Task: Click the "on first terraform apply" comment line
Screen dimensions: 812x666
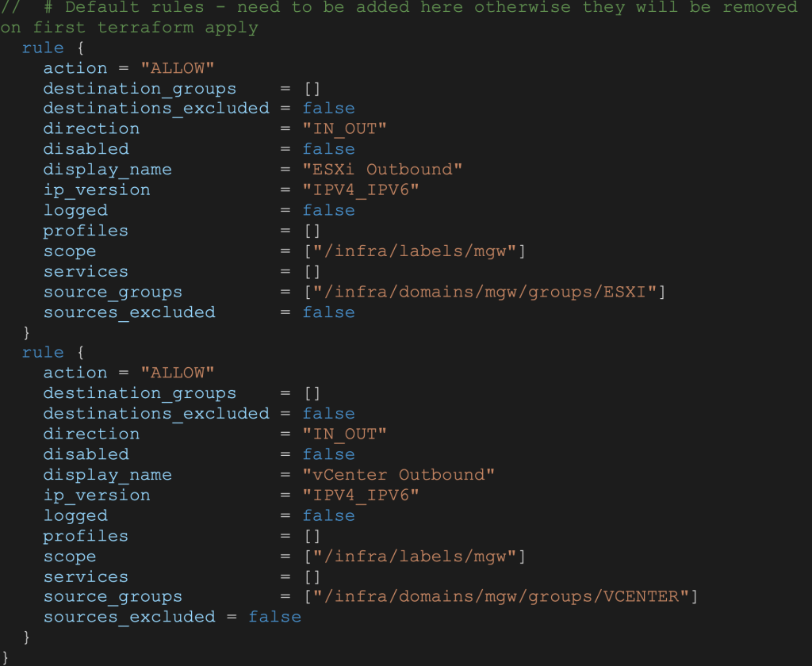Action: [129, 28]
